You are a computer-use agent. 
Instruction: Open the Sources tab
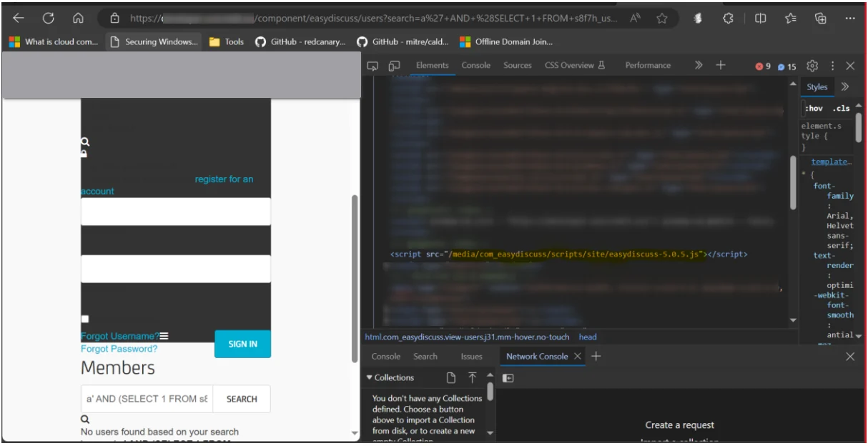tap(518, 65)
